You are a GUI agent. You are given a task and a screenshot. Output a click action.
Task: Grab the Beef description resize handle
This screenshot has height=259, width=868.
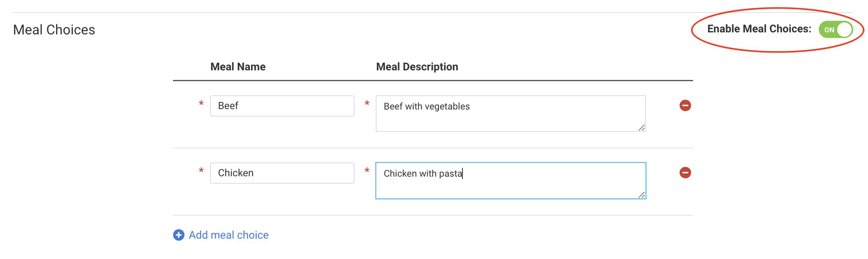(641, 128)
